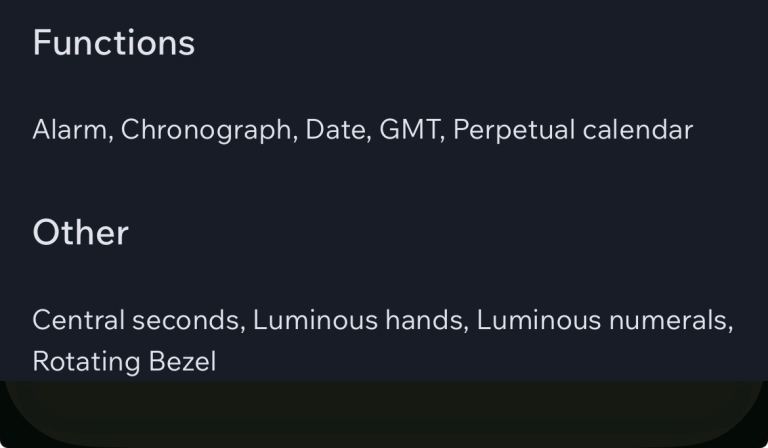The width and height of the screenshot is (768, 448).
Task: Click the Other section heading
Action: (x=80, y=233)
